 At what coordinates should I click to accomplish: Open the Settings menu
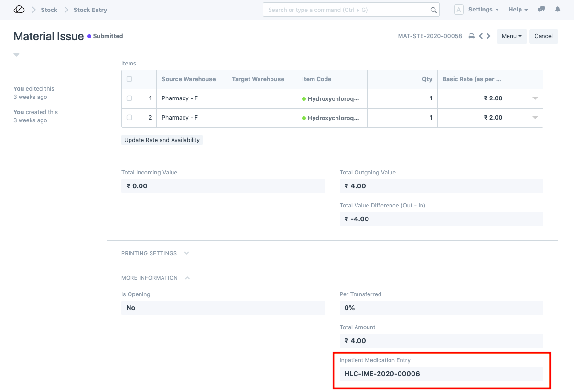(x=483, y=10)
